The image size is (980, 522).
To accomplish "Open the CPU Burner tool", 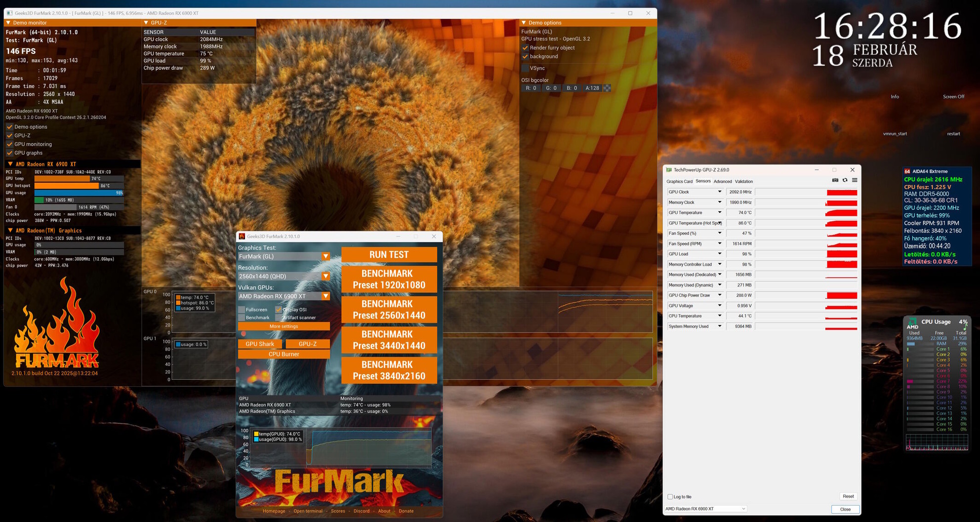I will tap(284, 354).
